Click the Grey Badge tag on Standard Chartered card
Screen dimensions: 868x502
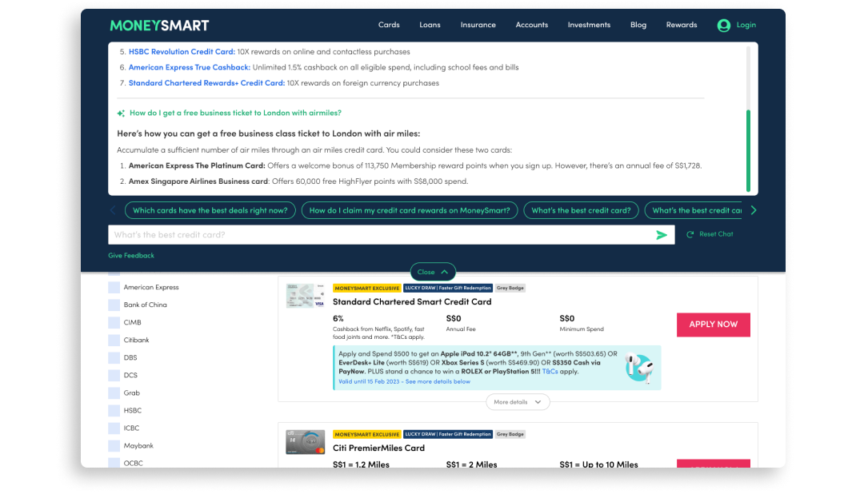tap(510, 288)
